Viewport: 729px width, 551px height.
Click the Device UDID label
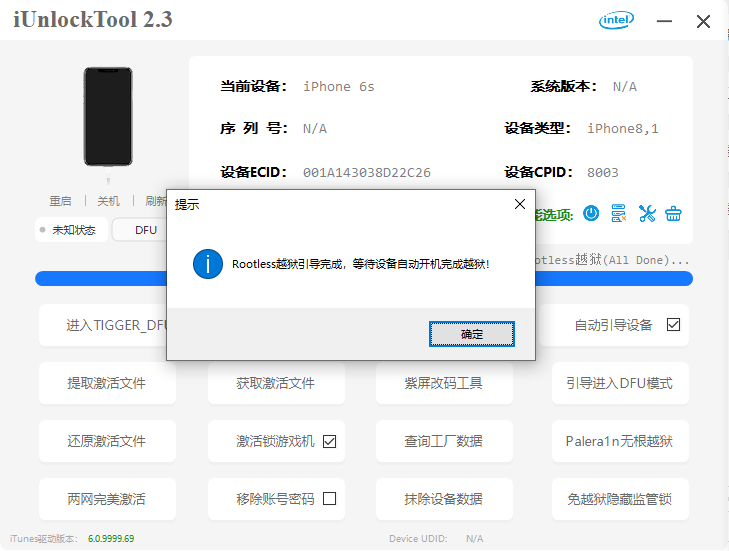[418, 538]
